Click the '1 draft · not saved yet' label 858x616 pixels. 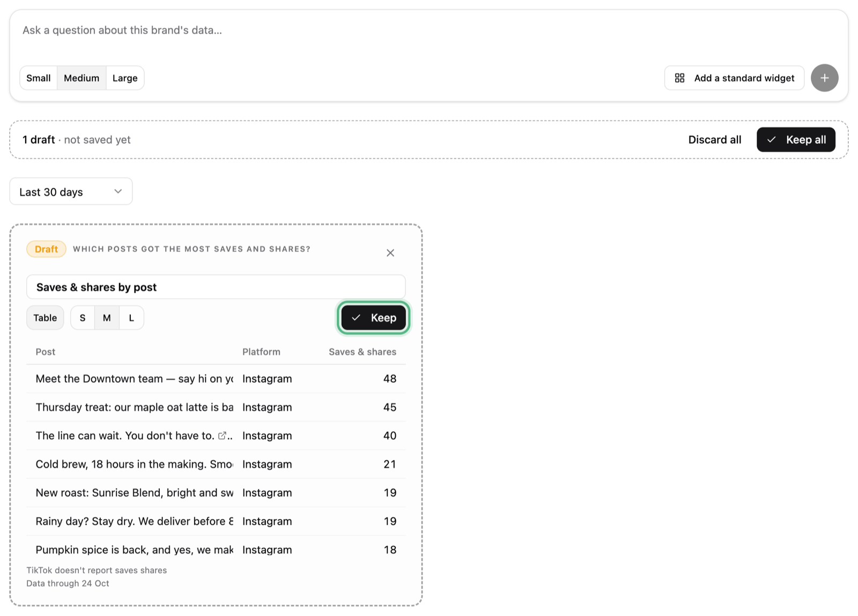(x=76, y=140)
